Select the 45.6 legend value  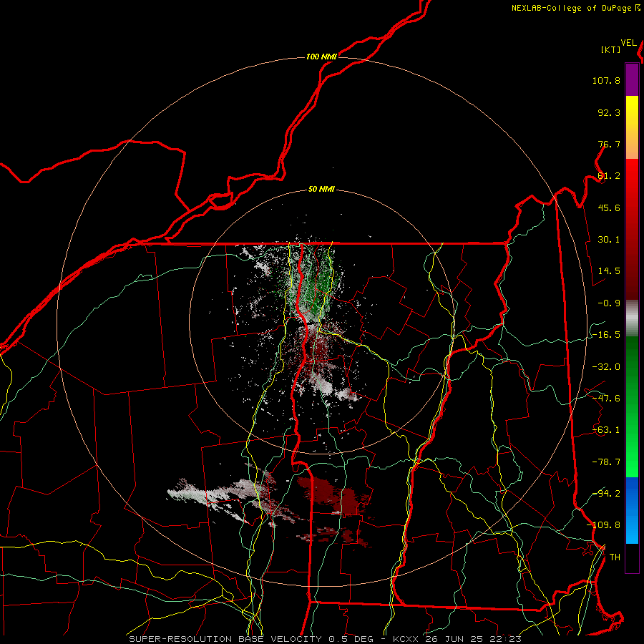click(609, 208)
